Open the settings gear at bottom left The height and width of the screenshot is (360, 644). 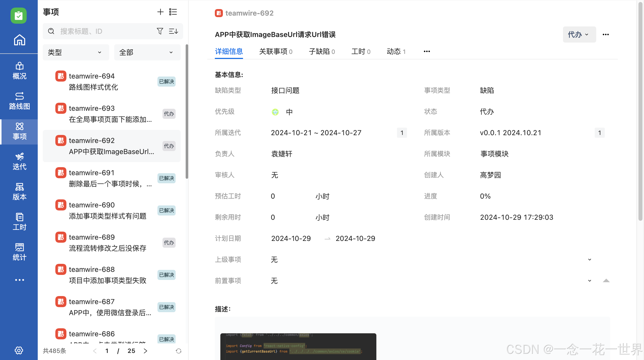(19, 350)
